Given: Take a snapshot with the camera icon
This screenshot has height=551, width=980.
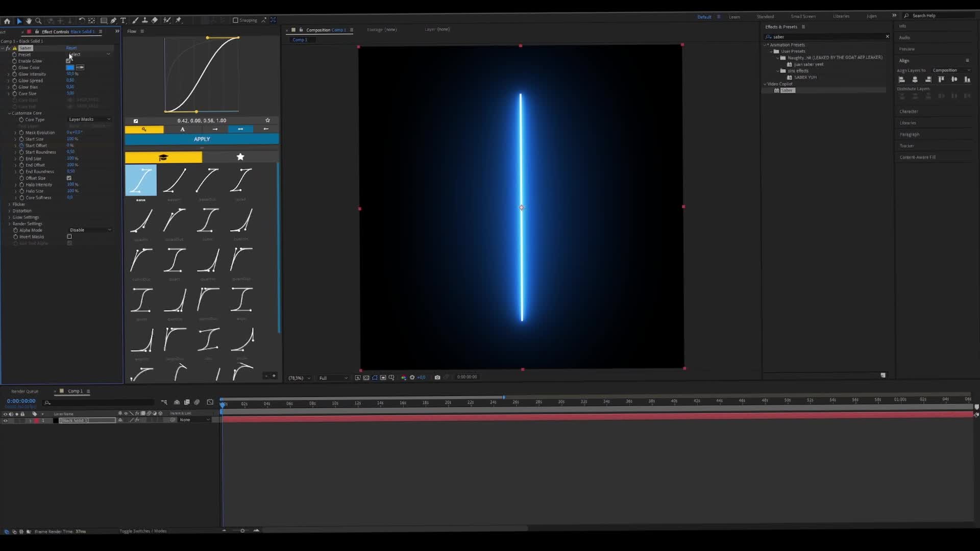Looking at the screenshot, I should 437,378.
